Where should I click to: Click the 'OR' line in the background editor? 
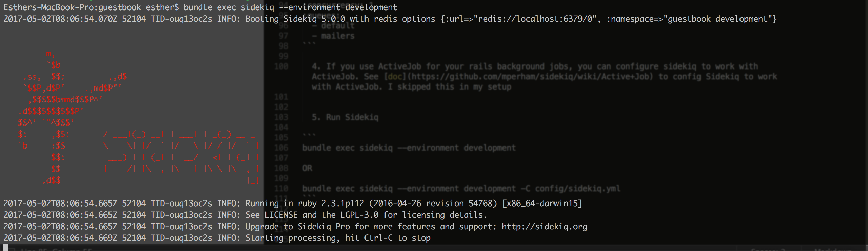[307, 168]
